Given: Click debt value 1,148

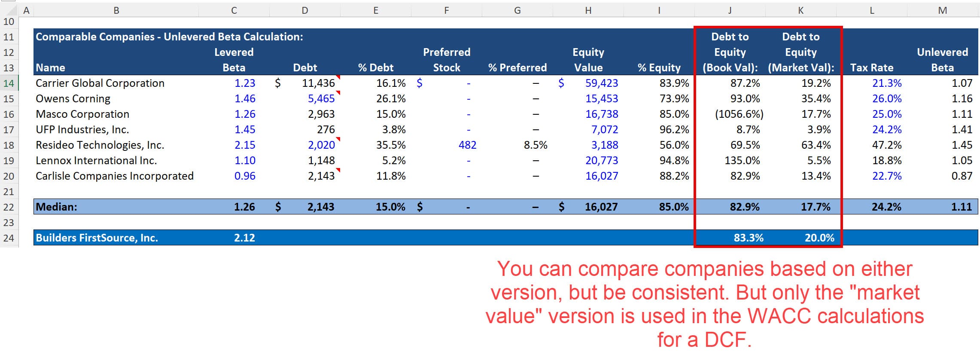Looking at the screenshot, I should 321,160.
